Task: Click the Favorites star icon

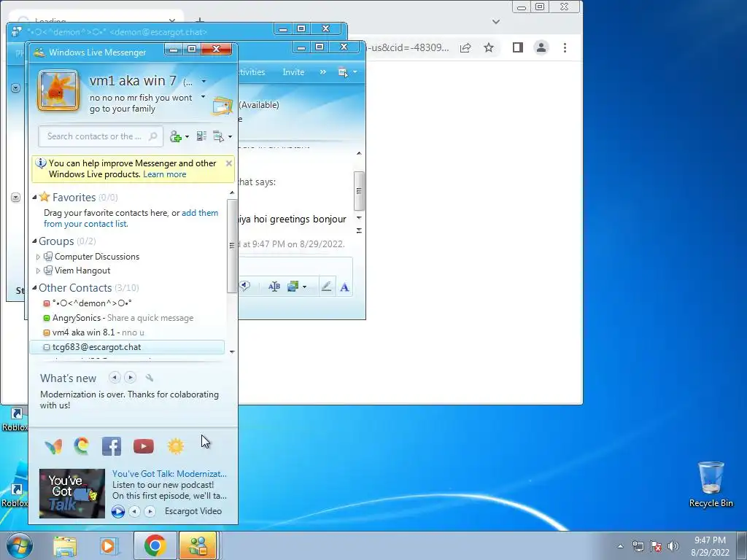Action: click(44, 197)
